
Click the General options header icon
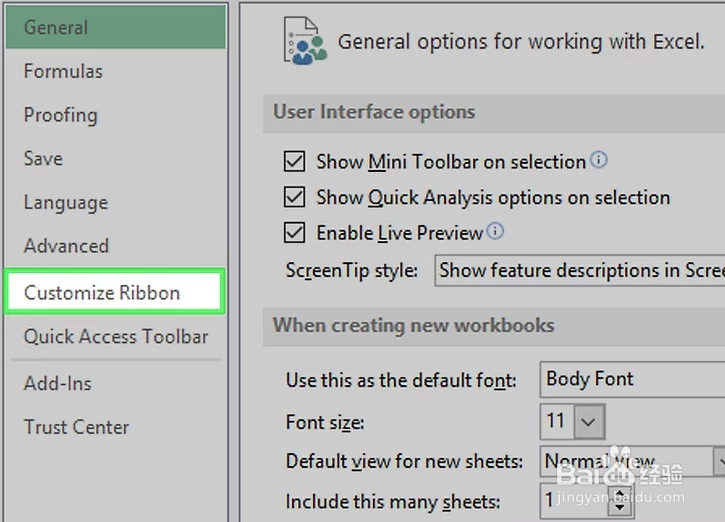(x=305, y=42)
